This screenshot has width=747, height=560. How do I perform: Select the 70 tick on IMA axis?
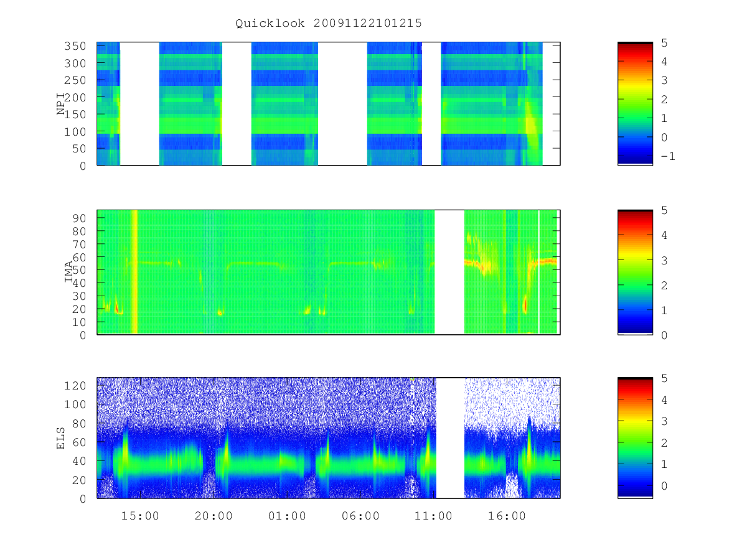[x=80, y=244]
